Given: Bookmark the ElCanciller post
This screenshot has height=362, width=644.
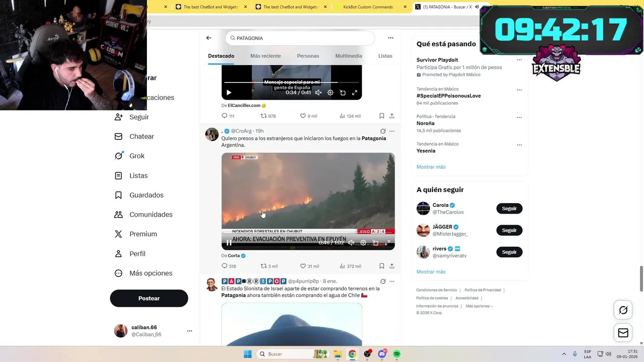Looking at the screenshot, I should [x=382, y=116].
